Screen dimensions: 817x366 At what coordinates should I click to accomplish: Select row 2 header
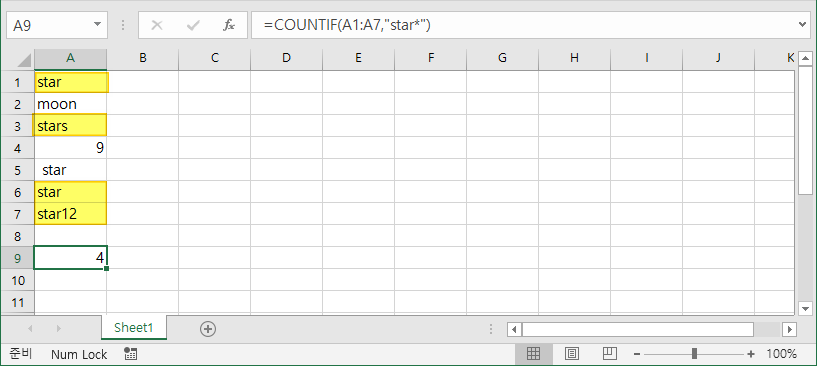pyautogui.click(x=17, y=104)
